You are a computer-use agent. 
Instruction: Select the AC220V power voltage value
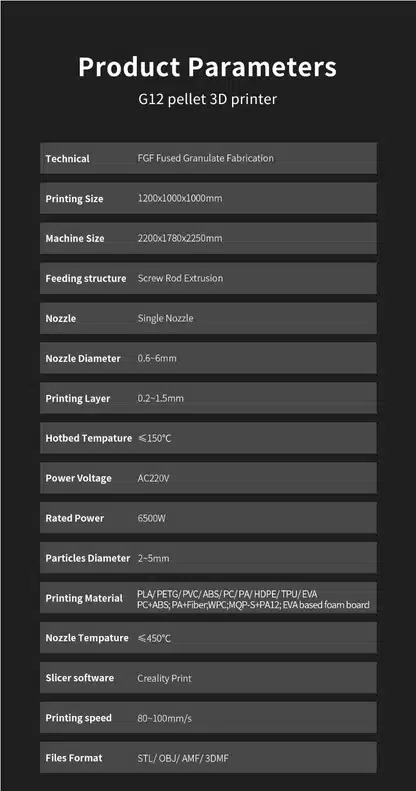[153, 478]
